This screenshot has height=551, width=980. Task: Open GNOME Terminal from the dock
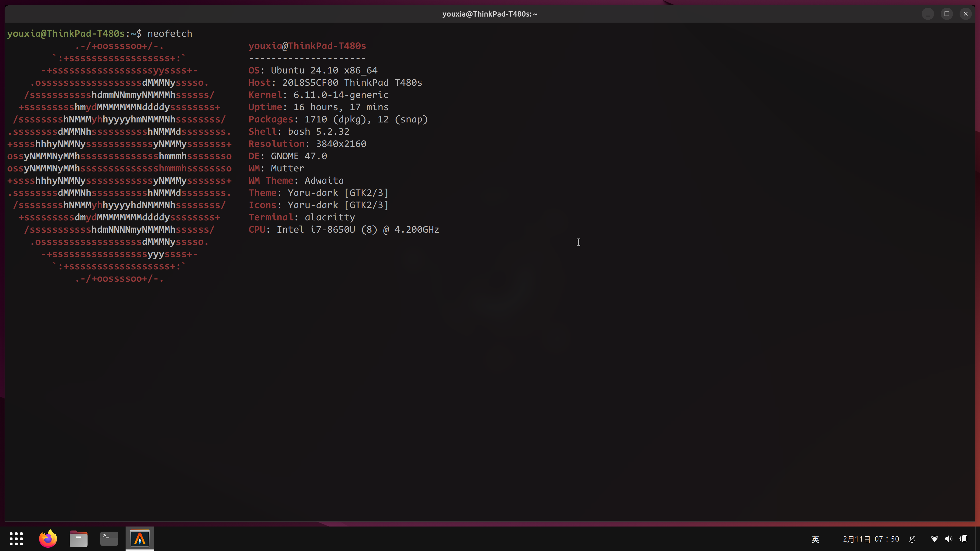click(109, 539)
